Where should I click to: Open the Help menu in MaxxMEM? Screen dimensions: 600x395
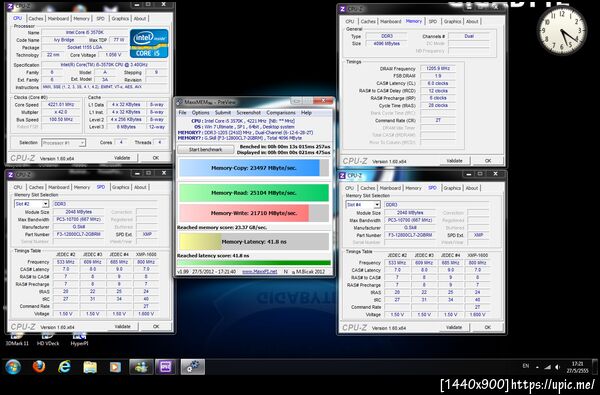point(306,113)
